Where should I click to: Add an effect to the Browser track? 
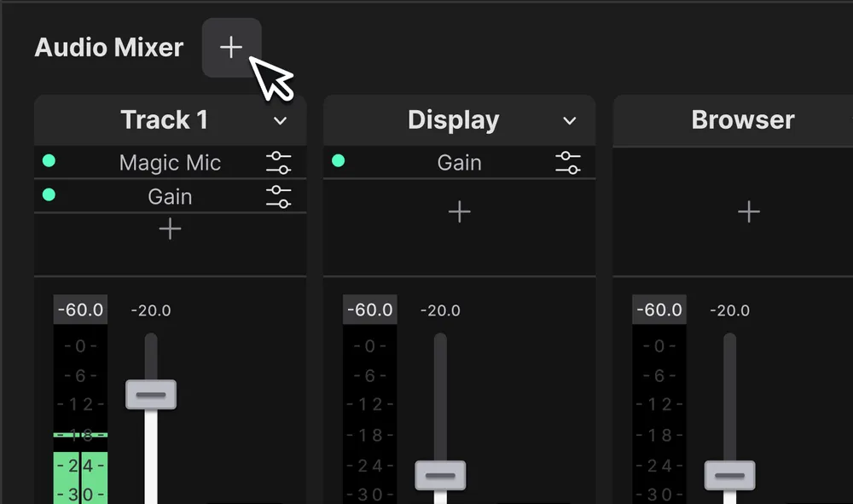[748, 211]
